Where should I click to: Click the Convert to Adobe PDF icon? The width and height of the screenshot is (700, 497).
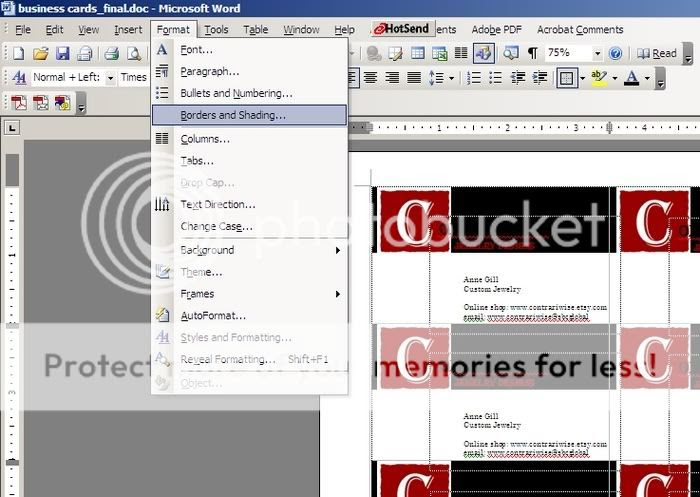pos(19,103)
